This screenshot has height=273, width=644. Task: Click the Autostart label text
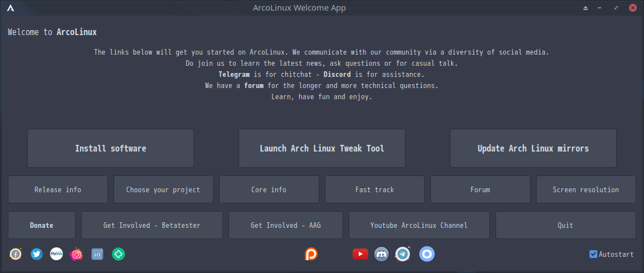[x=616, y=255]
